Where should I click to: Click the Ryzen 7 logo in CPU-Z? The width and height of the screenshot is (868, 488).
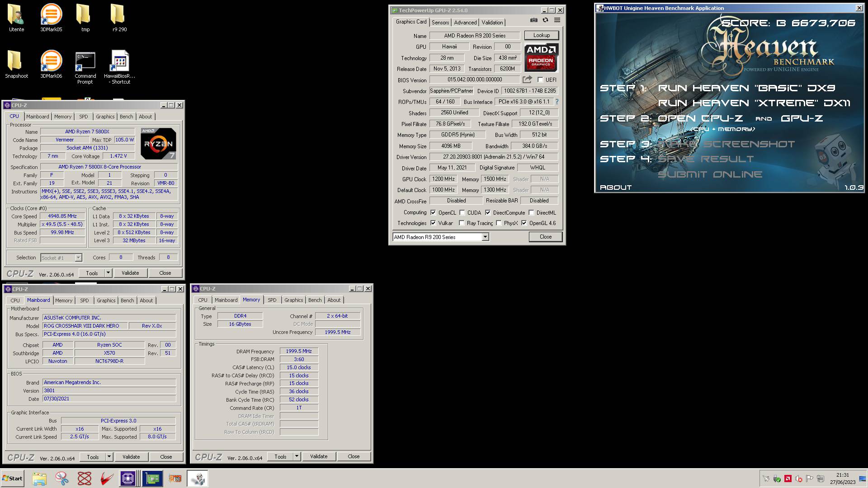(158, 144)
